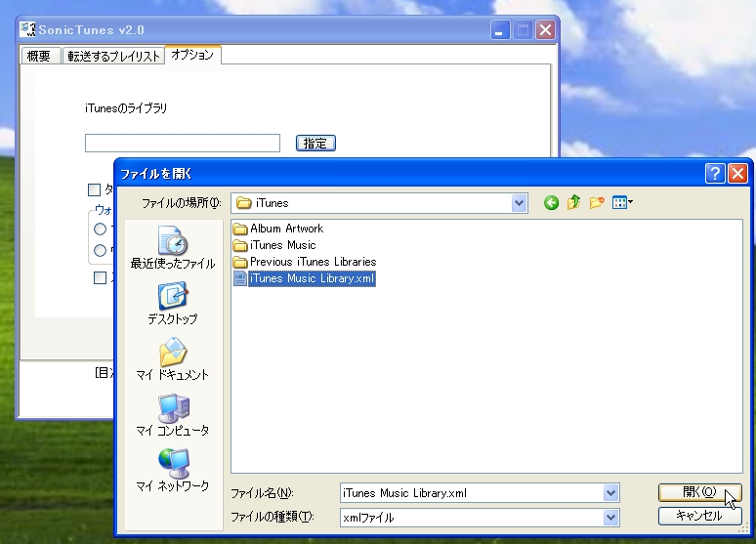Close the ファイルを開く dialog

click(737, 173)
